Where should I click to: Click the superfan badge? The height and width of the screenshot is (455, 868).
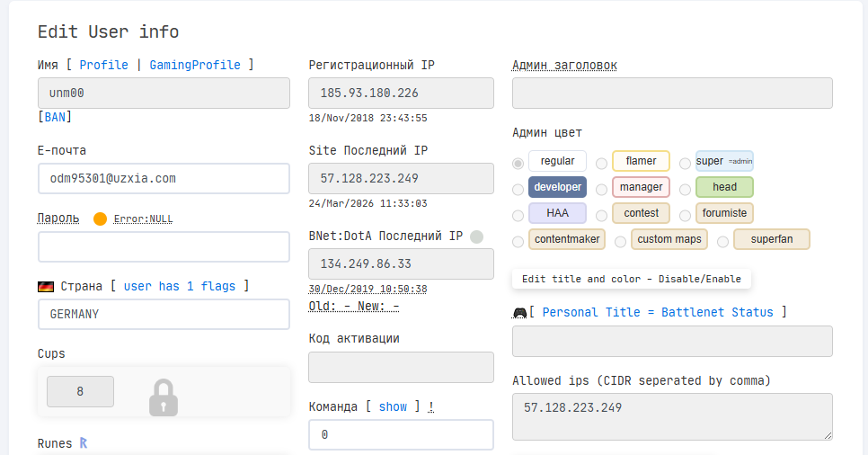pyautogui.click(x=772, y=239)
